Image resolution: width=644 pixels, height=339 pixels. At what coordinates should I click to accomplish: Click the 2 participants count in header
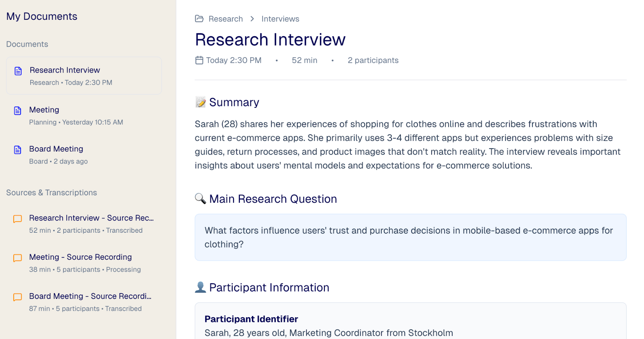click(373, 60)
